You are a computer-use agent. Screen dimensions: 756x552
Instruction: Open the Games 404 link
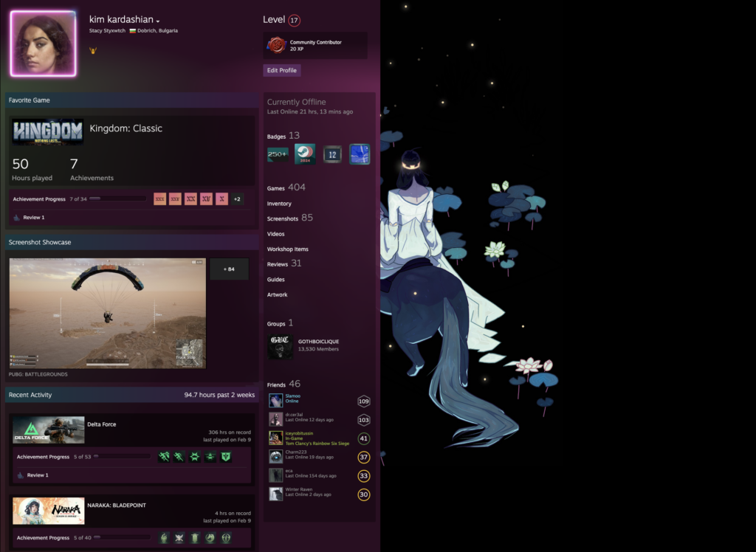click(x=286, y=187)
